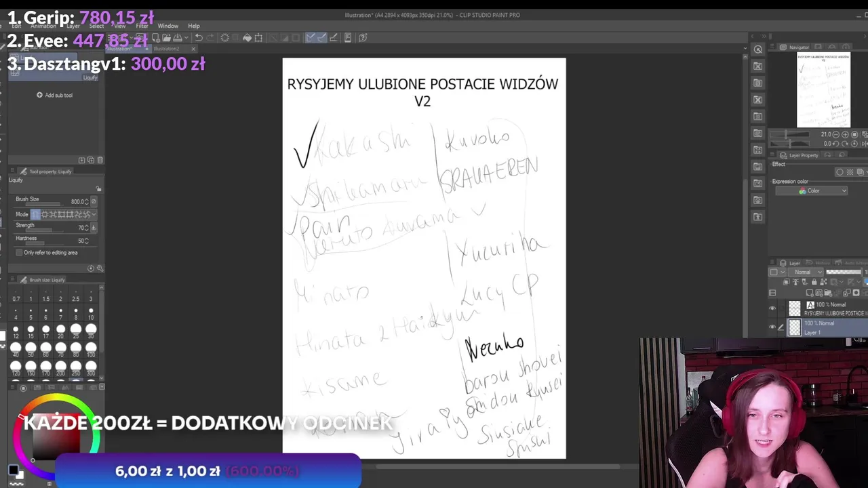The width and height of the screenshot is (868, 488).
Task: Click the Quick Access magnifier icon in right sidebar
Action: coord(757,49)
